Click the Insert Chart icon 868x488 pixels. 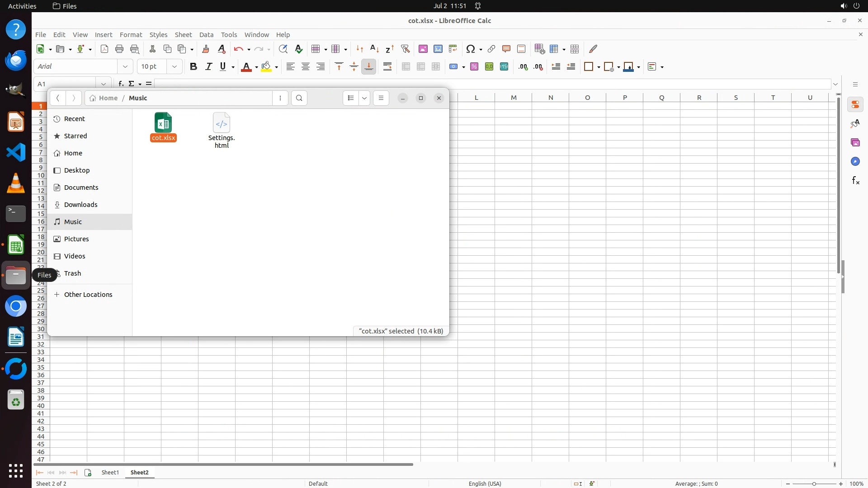pyautogui.click(x=438, y=49)
